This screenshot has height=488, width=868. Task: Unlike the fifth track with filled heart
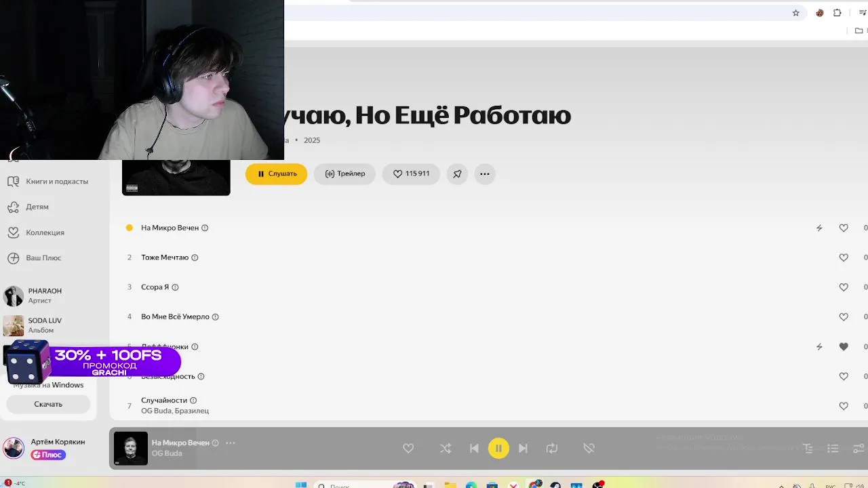(x=844, y=346)
